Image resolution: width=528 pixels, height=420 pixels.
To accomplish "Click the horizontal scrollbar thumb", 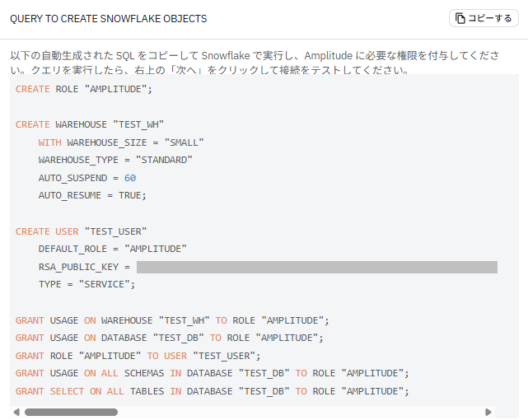I will point(71,412).
